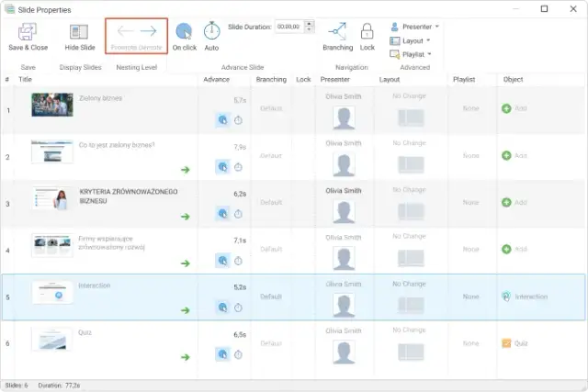Click the green Add icon for slide 1
This screenshot has height=392, width=588.
[506, 108]
